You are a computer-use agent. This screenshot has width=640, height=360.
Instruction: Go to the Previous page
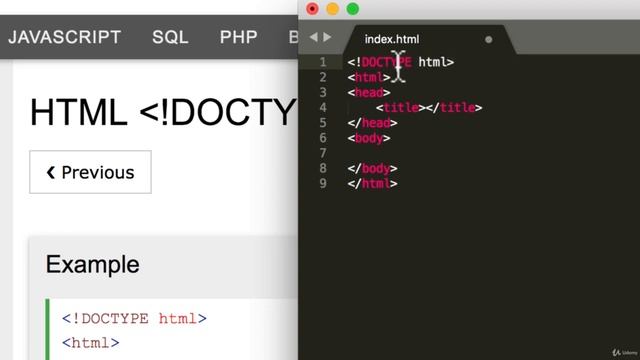pos(90,172)
